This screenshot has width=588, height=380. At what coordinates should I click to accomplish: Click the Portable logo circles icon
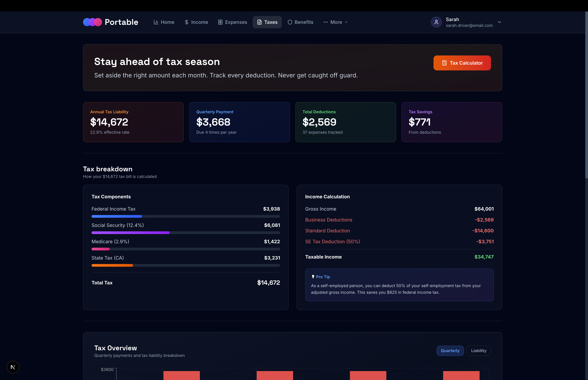pyautogui.click(x=92, y=22)
